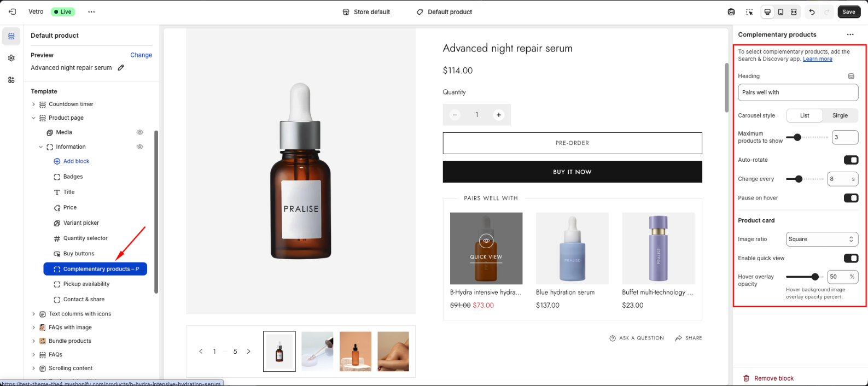Image resolution: width=868 pixels, height=386 pixels.
Task: Expand the Countdown timer section
Action: click(34, 104)
